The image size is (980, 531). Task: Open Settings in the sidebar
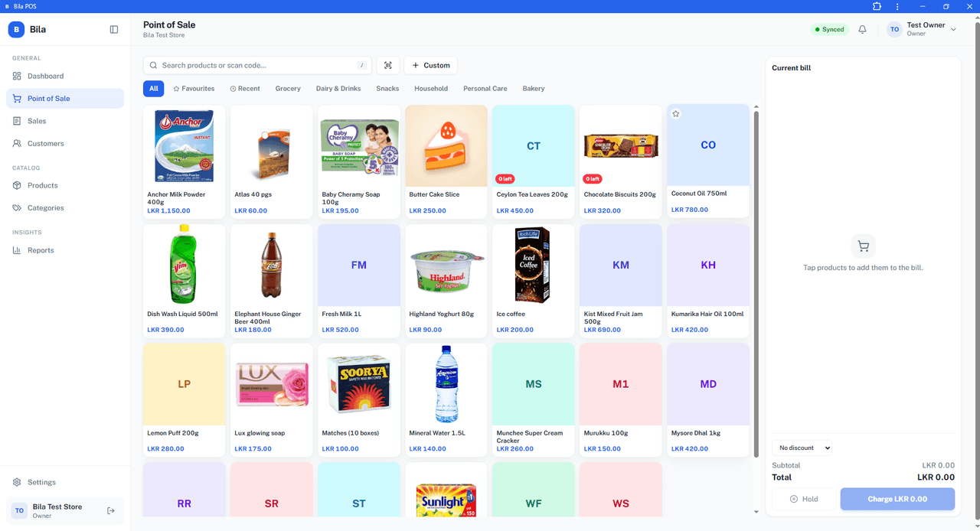point(65,483)
